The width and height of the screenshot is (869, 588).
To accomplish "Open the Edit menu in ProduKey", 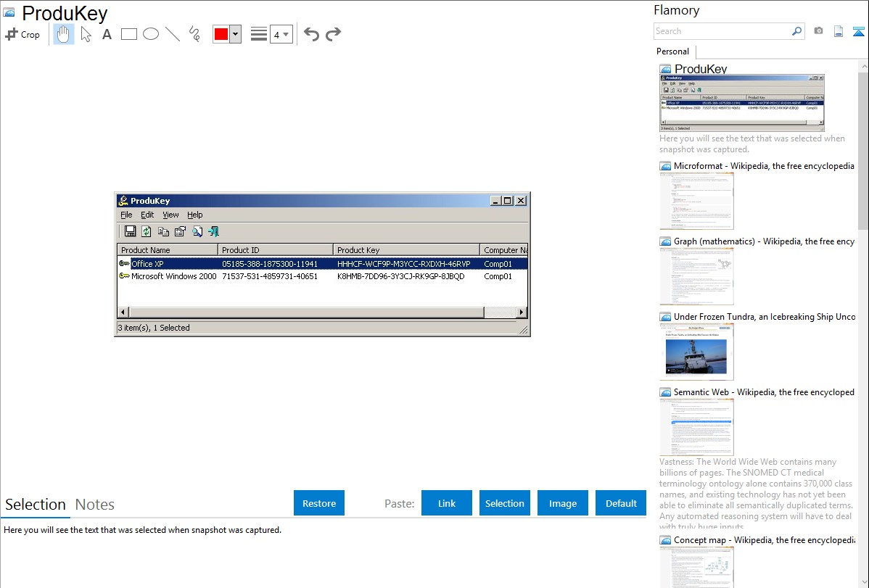I will 147,215.
